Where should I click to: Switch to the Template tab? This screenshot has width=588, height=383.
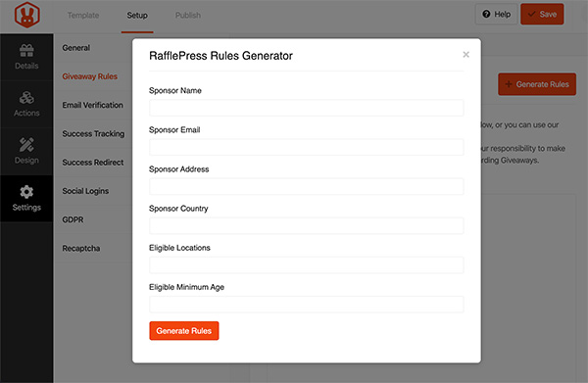[x=83, y=16]
